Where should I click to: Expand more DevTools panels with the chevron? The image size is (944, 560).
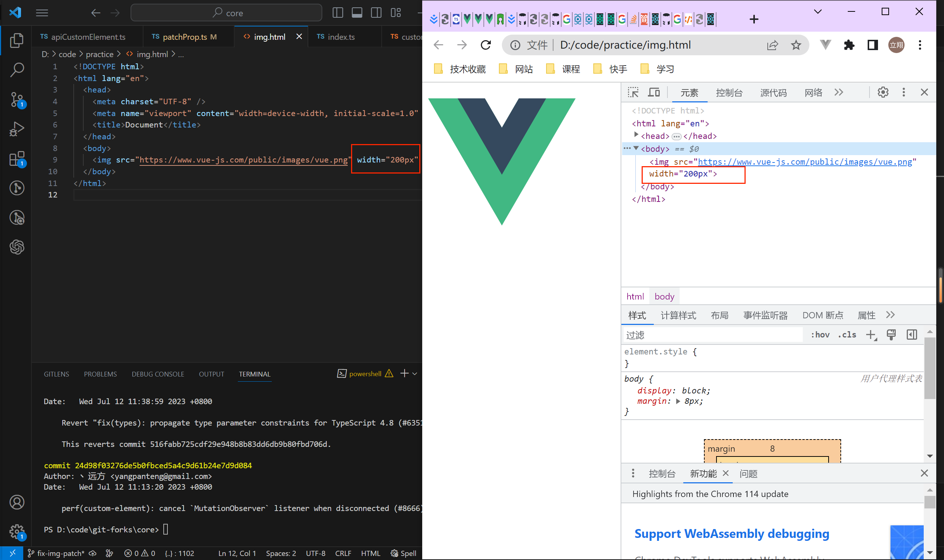pyautogui.click(x=839, y=92)
